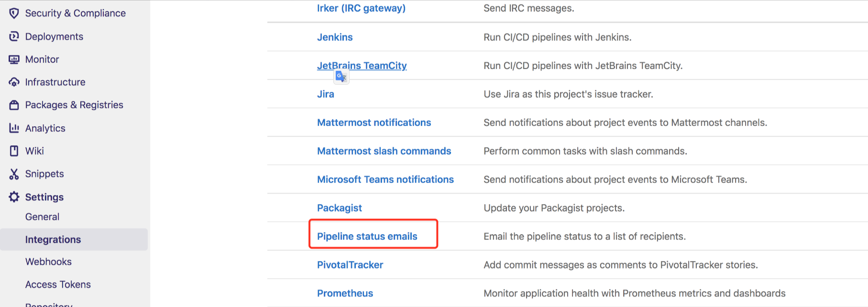The image size is (868, 307).
Task: Click 'Send IRC messages.' description
Action: pos(529,8)
